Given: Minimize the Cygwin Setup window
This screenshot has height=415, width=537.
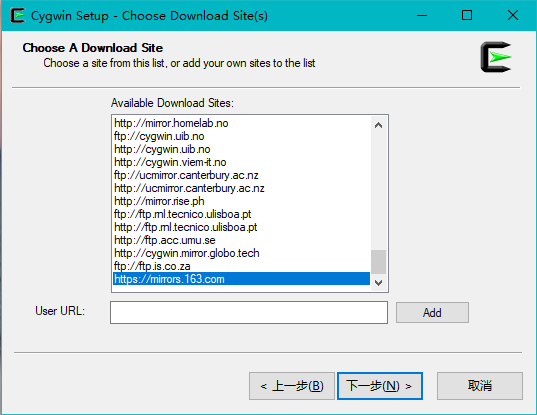Looking at the screenshot, I should [422, 15].
